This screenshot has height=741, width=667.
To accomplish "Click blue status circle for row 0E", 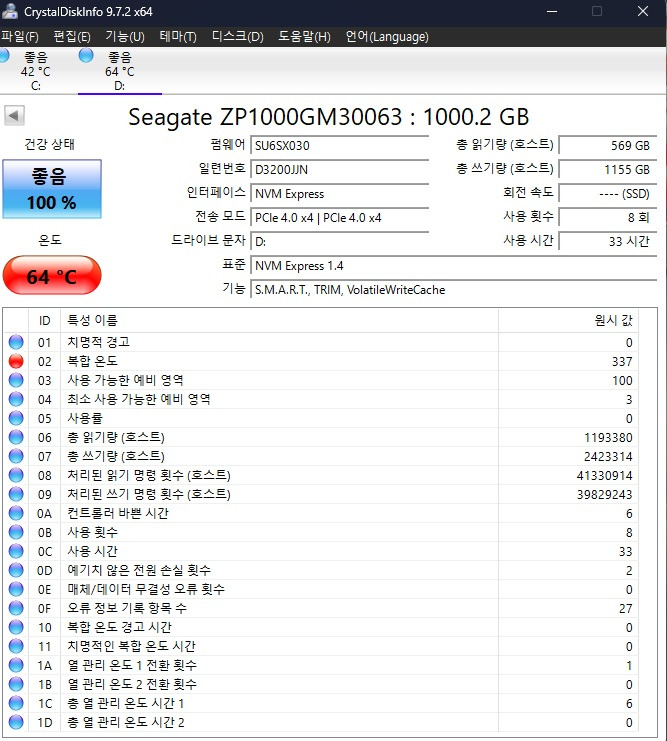I will pyautogui.click(x=16, y=589).
